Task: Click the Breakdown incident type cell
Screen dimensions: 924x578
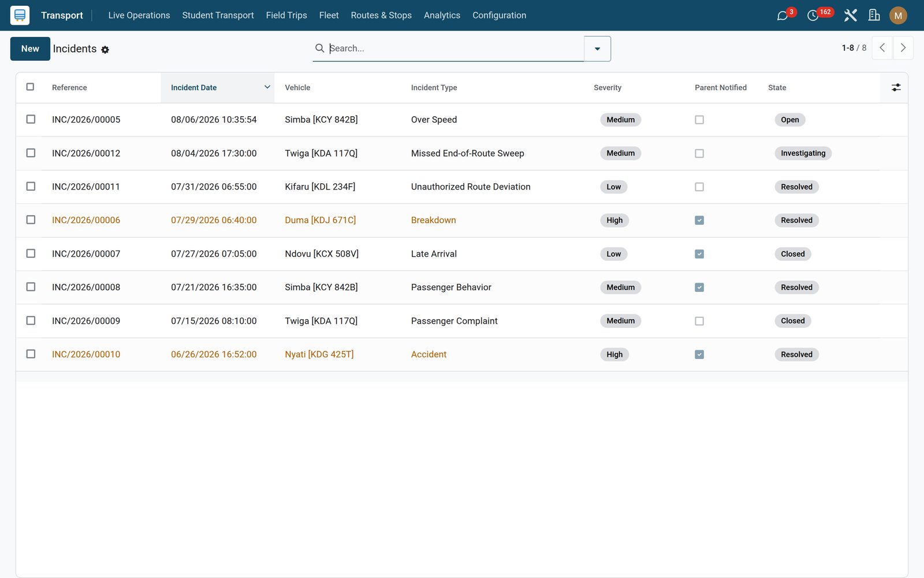Action: 434,220
